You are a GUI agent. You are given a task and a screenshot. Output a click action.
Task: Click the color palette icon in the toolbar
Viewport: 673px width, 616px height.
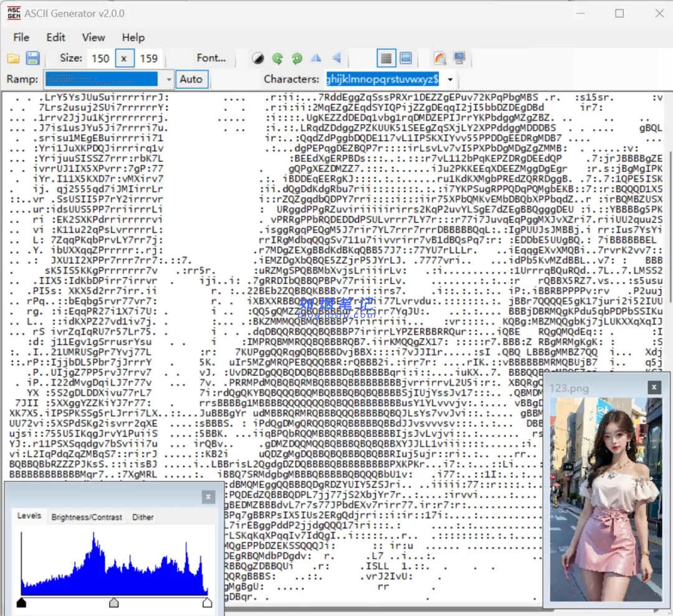pos(440,59)
